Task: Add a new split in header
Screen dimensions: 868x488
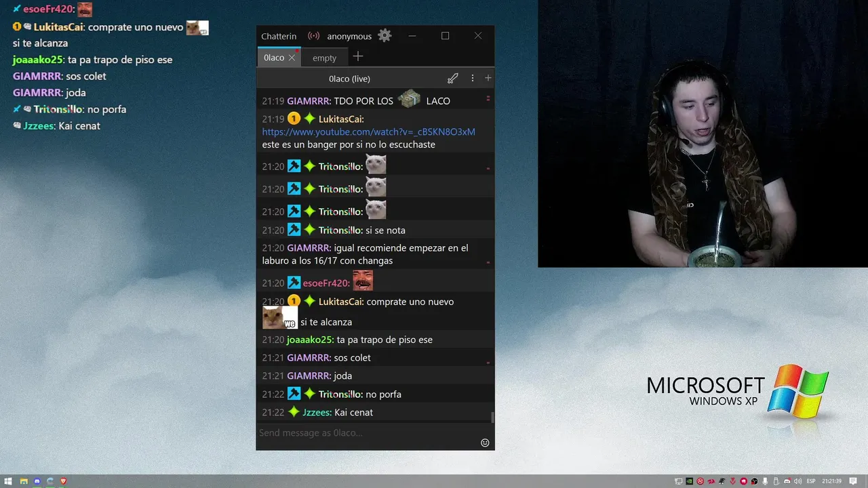Action: point(488,79)
